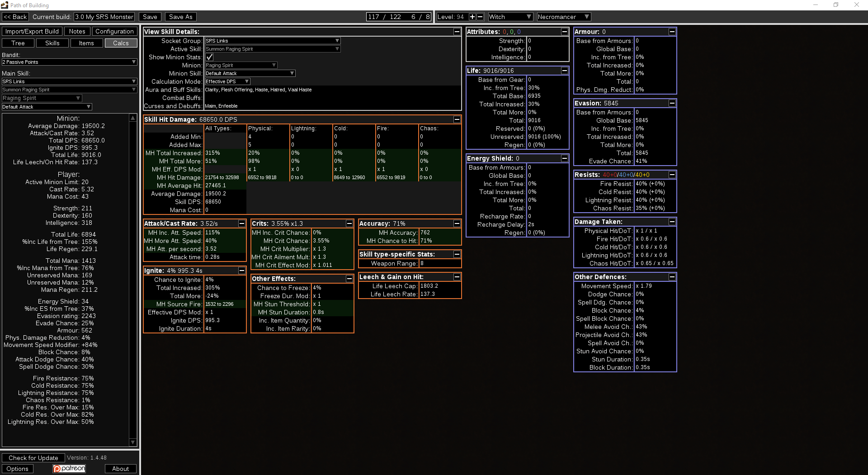Open the Witch class dropdown
The width and height of the screenshot is (868, 475).
pos(510,17)
